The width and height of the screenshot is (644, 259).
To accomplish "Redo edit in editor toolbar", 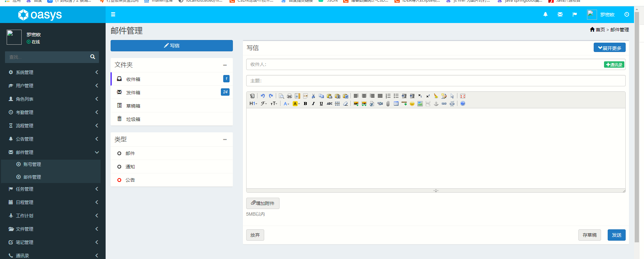I will click(x=271, y=96).
